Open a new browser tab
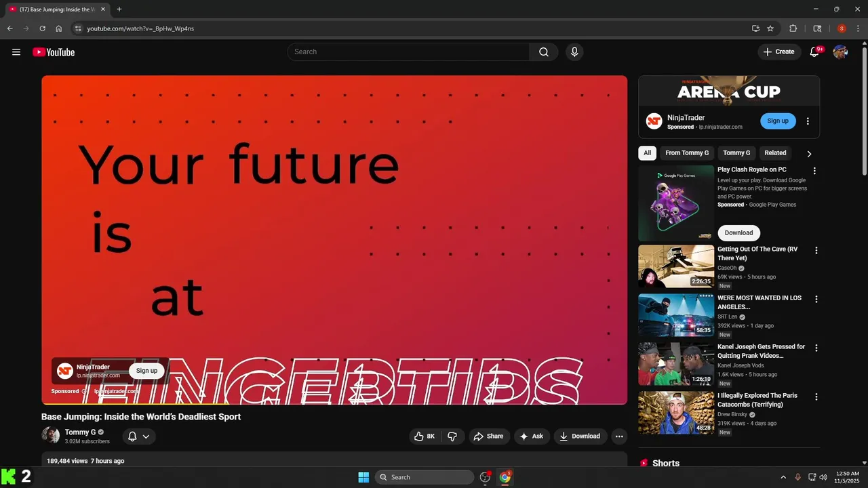The width and height of the screenshot is (868, 488). pos(119,9)
